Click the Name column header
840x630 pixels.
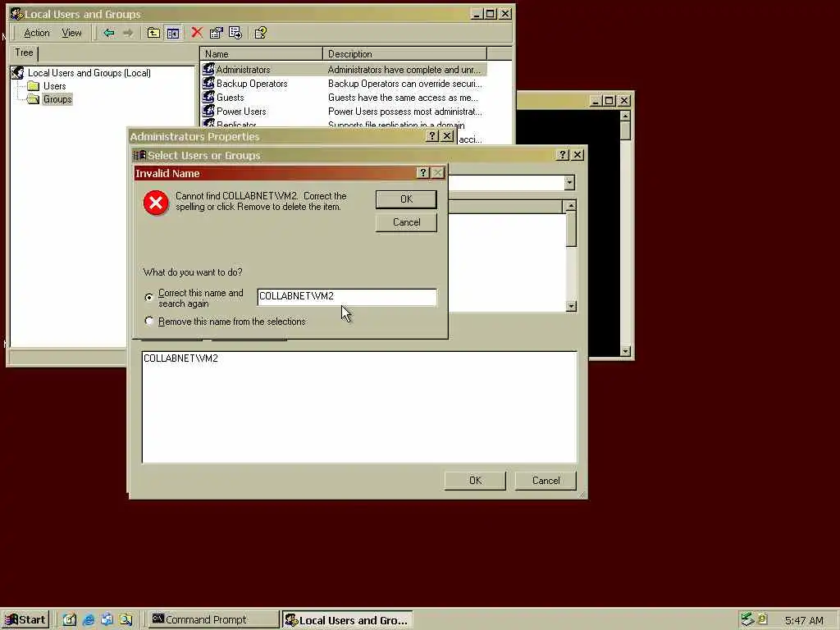coord(262,53)
